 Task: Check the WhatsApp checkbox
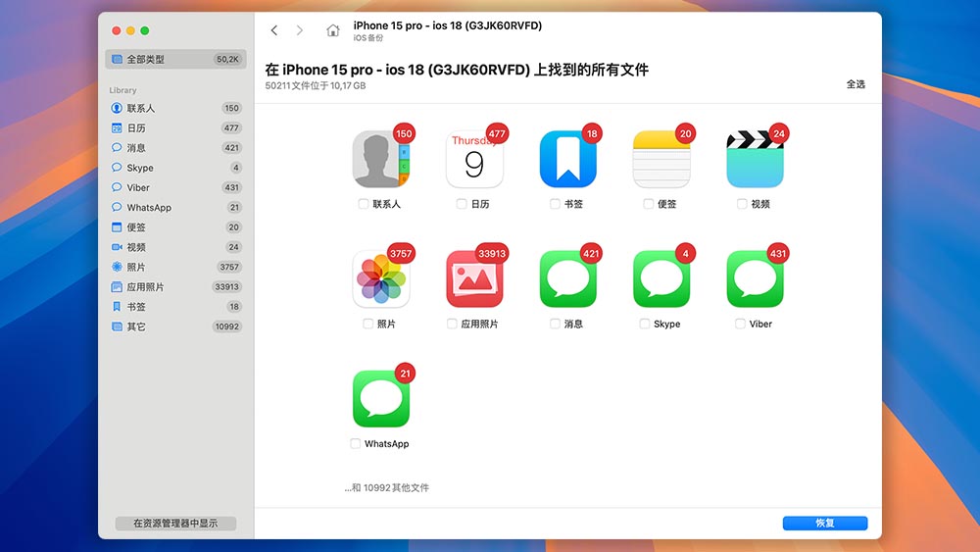[x=355, y=444]
